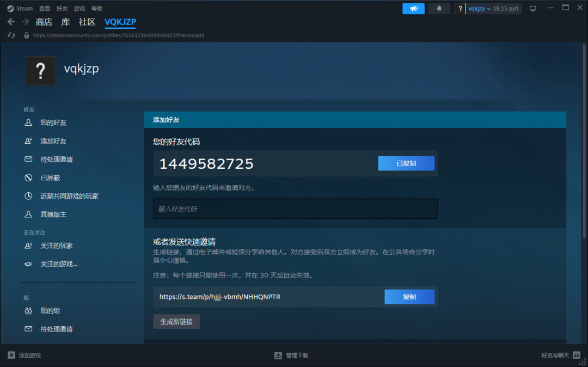Open 好友与聊天 at bottom right

(555, 356)
